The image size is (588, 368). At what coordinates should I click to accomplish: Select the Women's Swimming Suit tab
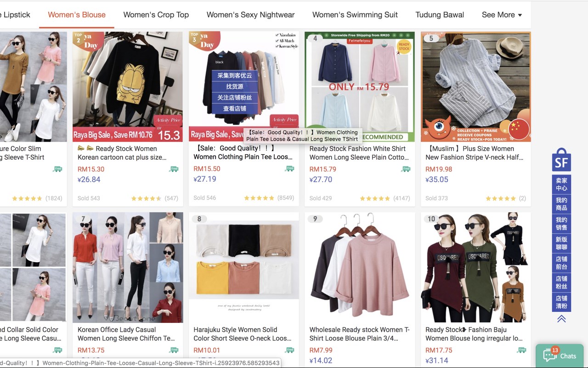pos(355,15)
